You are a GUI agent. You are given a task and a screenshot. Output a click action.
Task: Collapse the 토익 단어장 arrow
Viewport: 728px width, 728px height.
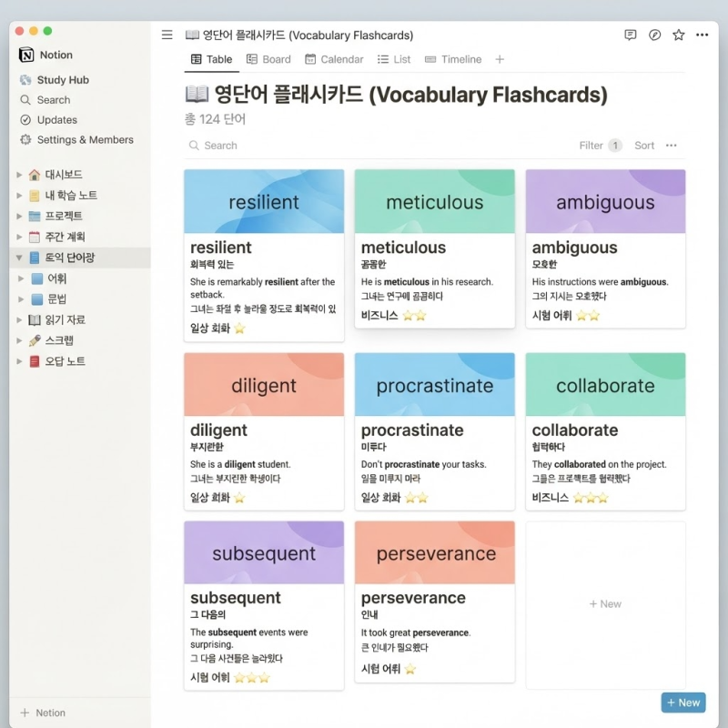pos(19,258)
